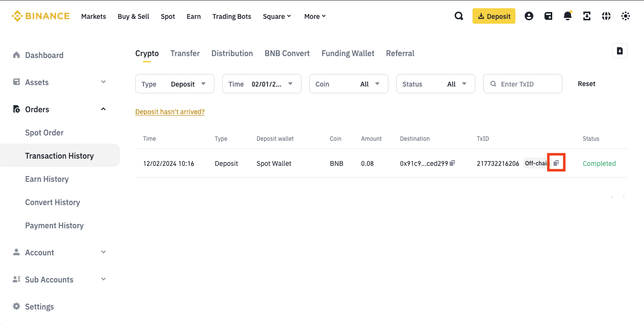
Task: Click the Binance logo
Action: [x=41, y=16]
